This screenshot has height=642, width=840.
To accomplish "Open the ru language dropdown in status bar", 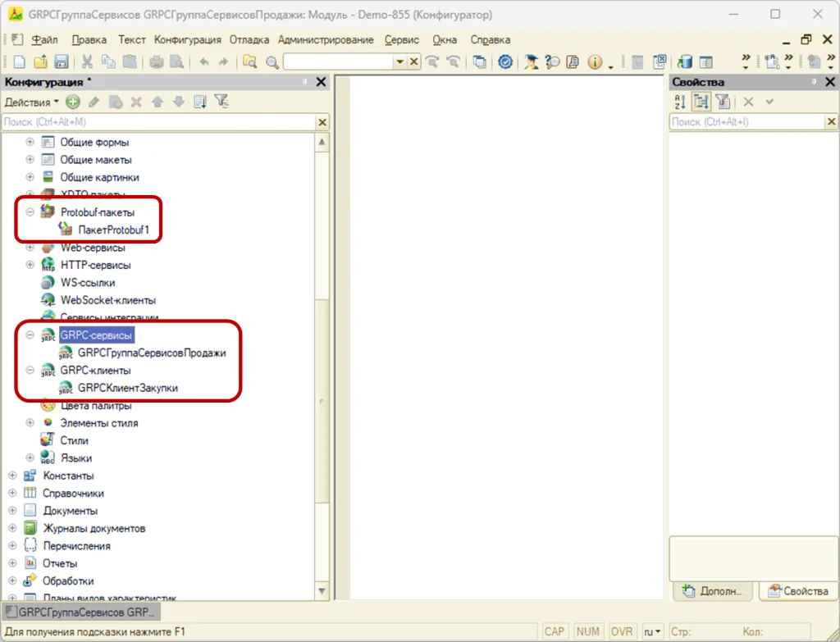I will coord(652,632).
